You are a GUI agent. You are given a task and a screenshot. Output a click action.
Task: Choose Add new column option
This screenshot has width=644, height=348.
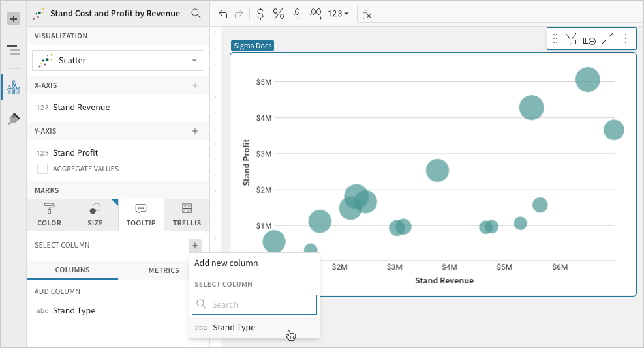(x=226, y=263)
